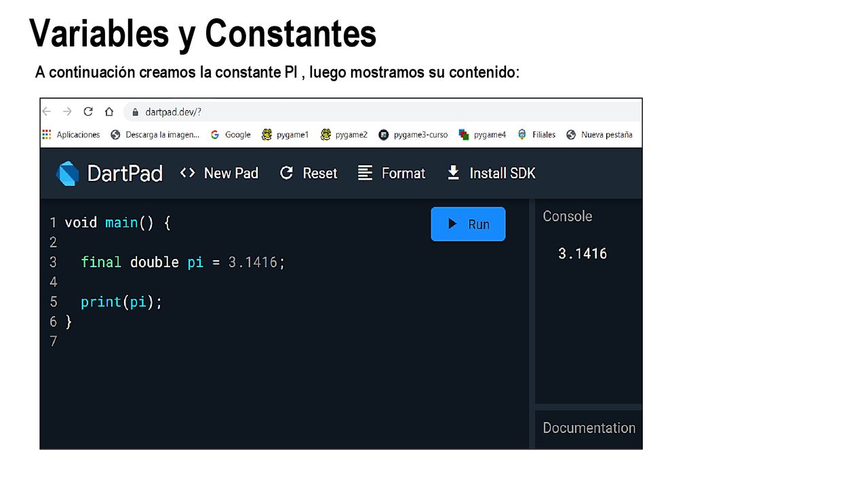Open the Aplicaciones bookmark
The height and width of the screenshot is (488, 868).
[x=71, y=135]
